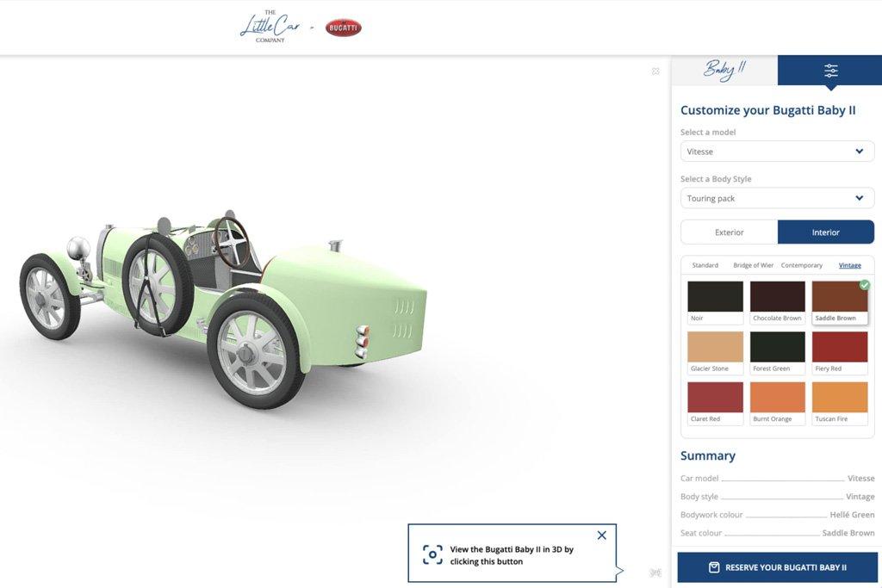This screenshot has height=588, width=882.
Task: Select the Interior tab
Action: point(826,232)
